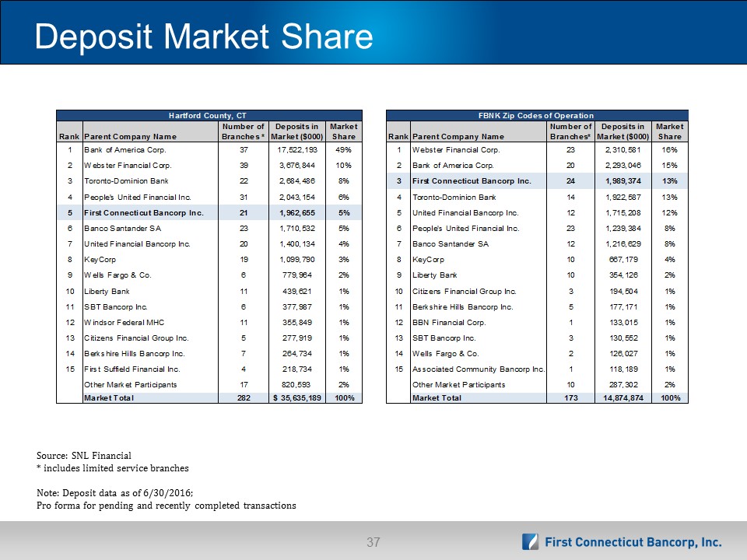747x560 pixels.
Task: Select 'First Suffield Financial Inc.' row name
Action: (x=132, y=369)
